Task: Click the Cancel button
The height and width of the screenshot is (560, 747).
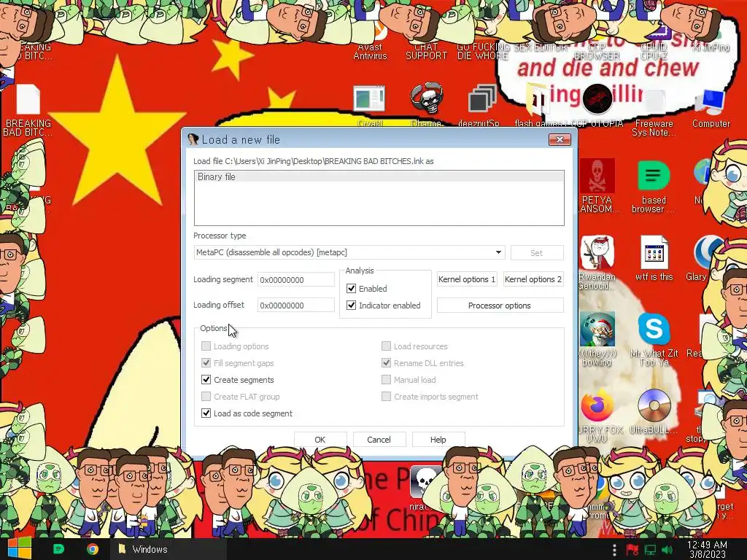Action: (x=379, y=440)
